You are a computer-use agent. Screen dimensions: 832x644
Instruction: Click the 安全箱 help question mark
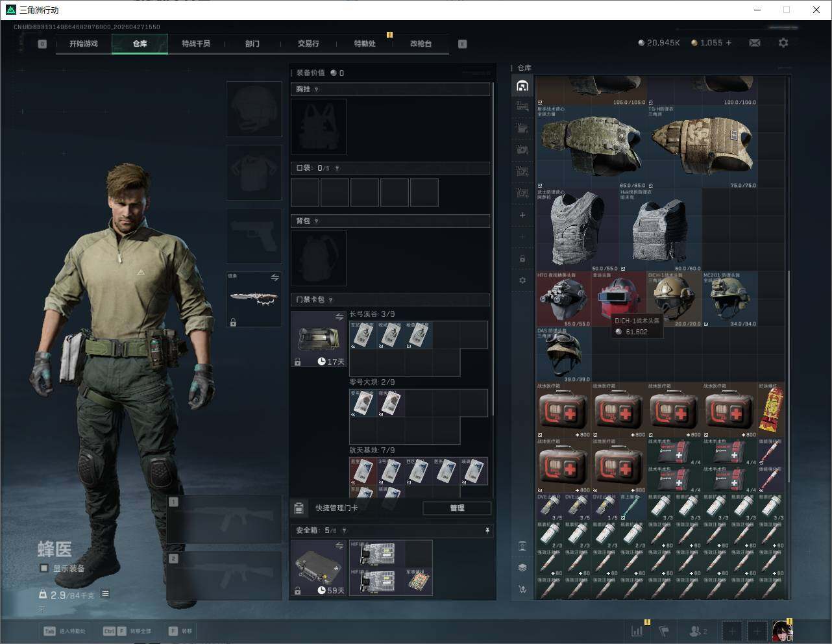coord(344,530)
